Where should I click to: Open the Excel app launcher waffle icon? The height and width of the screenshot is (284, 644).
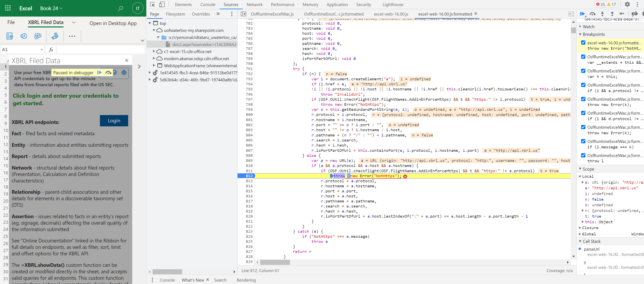pos(8,8)
